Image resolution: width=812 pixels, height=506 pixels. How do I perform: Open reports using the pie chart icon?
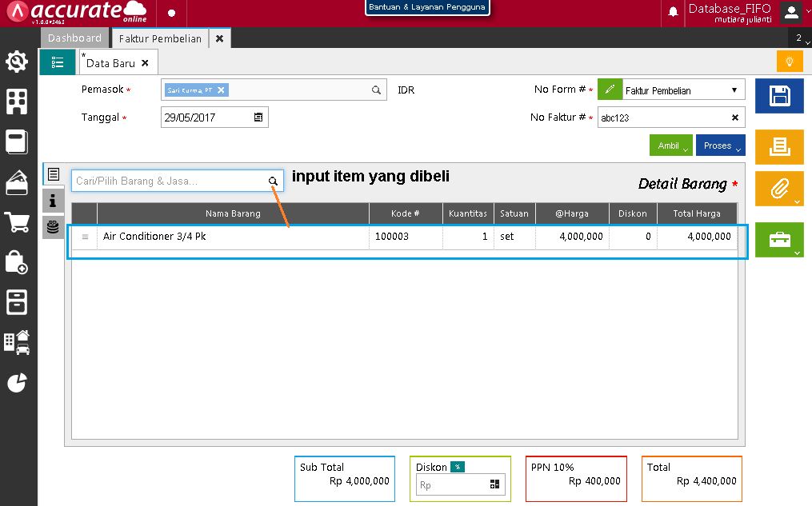coord(17,383)
